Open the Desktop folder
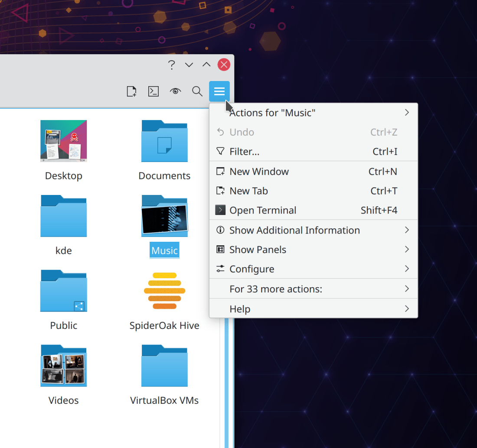Screen dimensions: 477x448 click(x=64, y=141)
